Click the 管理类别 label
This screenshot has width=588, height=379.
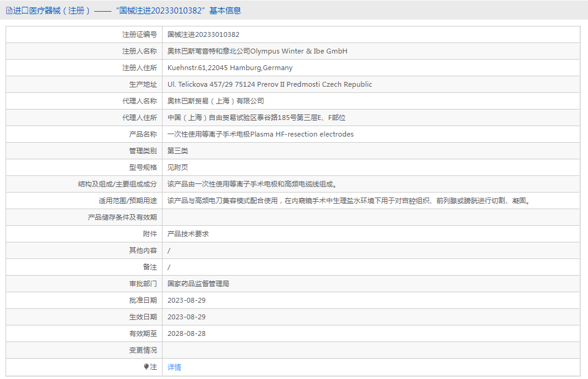(143, 151)
